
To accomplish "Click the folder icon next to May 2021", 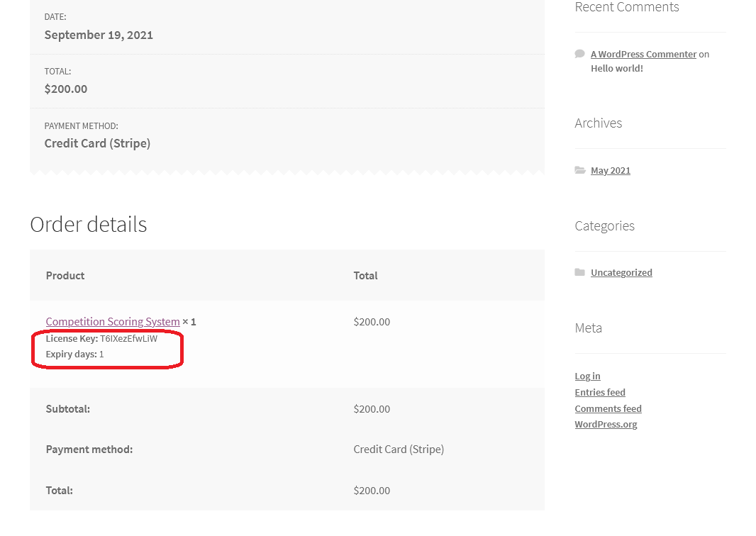I will tap(580, 170).
